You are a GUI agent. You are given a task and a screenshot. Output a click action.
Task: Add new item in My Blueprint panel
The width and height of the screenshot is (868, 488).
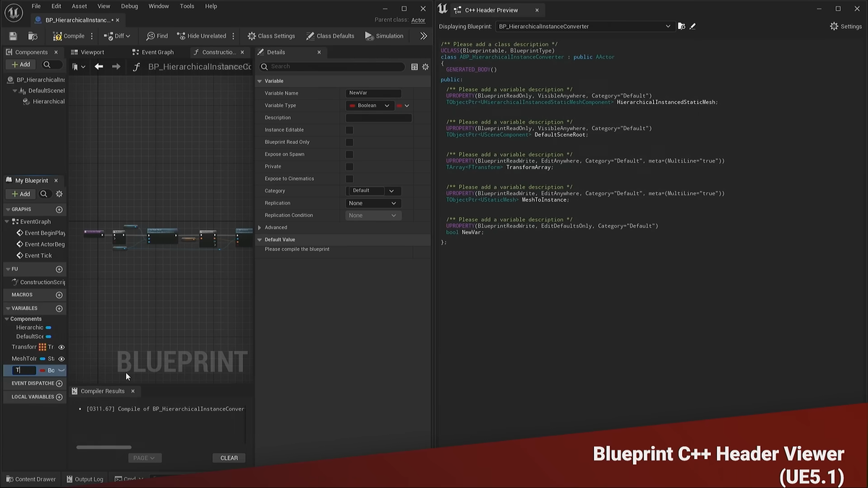coord(20,194)
